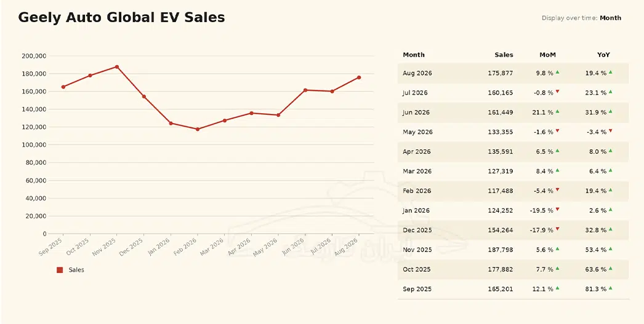The height and width of the screenshot is (324, 644).
Task: Click the green up arrow for Sep 2025 YoY
Action: [610, 288]
